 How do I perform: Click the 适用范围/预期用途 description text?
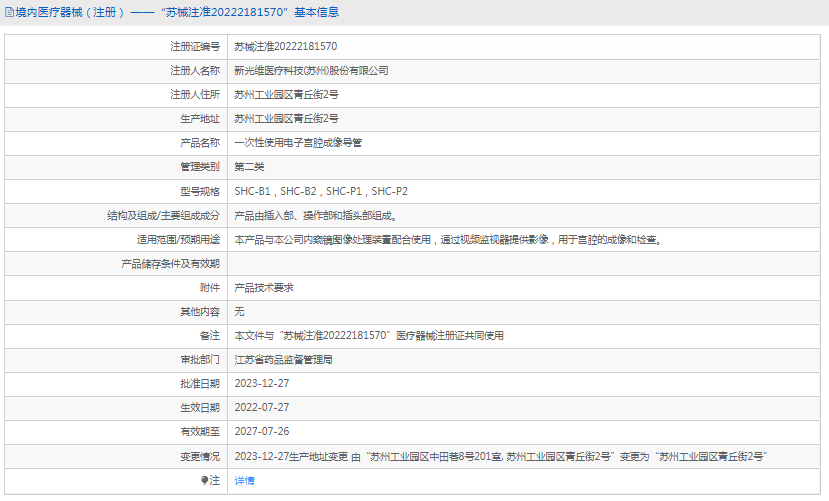(x=448, y=240)
